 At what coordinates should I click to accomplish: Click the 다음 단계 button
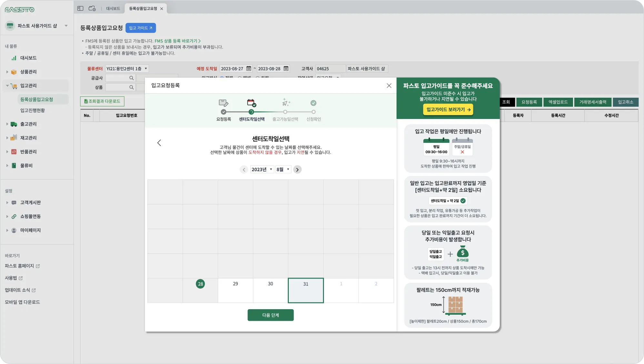coord(270,315)
